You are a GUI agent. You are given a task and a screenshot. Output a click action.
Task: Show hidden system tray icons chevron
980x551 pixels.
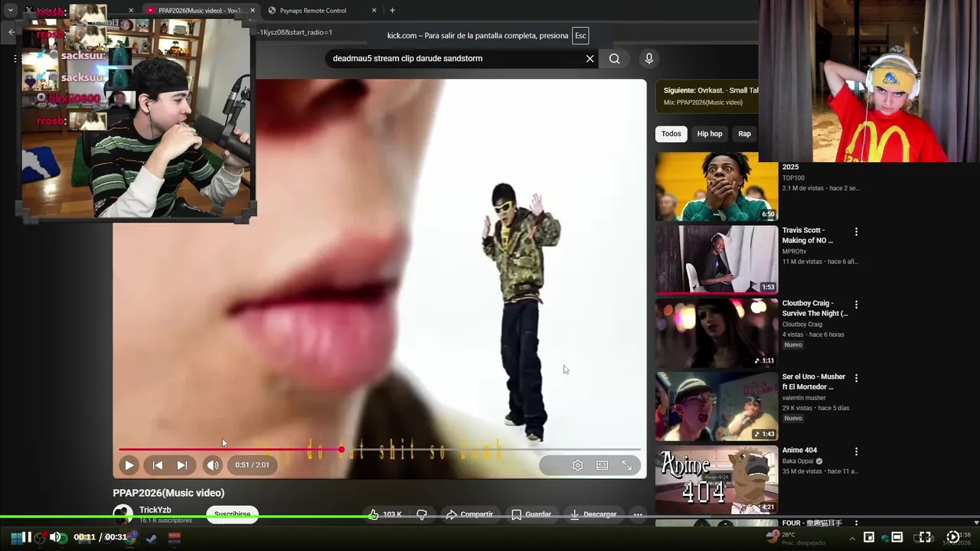coord(852,538)
